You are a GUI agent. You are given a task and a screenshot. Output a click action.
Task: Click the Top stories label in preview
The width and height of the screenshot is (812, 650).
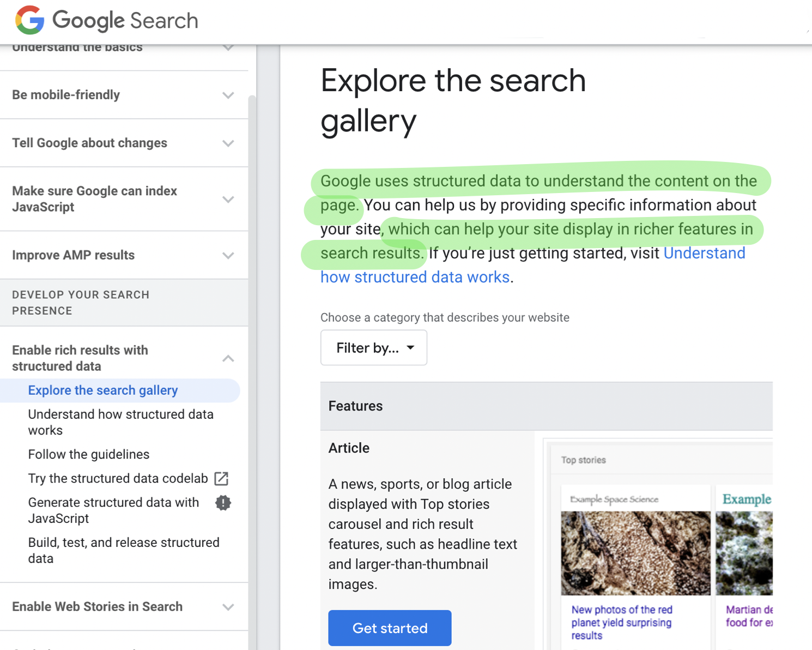584,460
